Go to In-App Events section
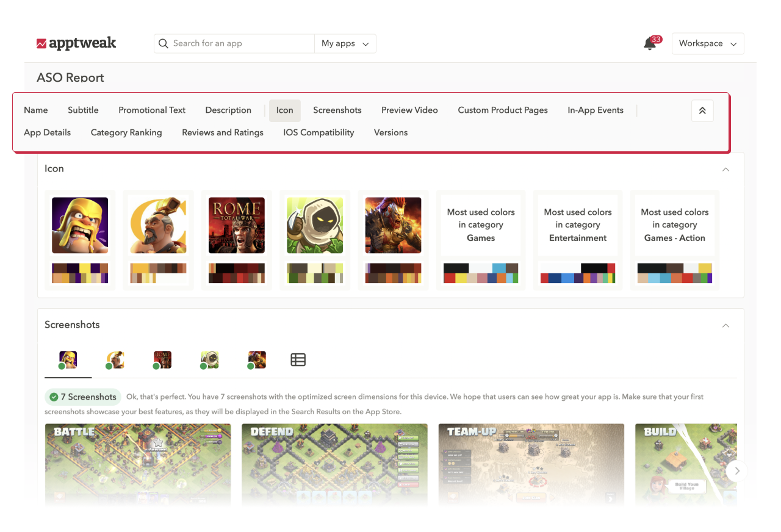 (x=596, y=110)
